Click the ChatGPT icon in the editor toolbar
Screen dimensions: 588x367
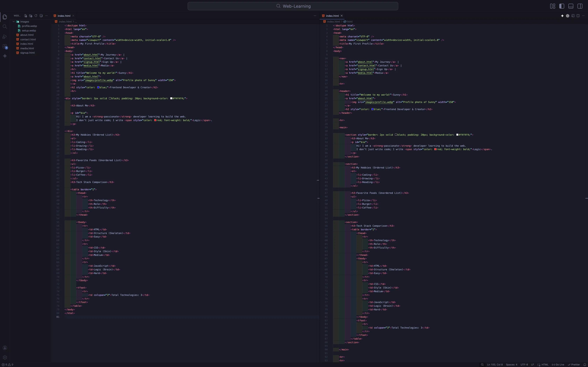coord(568,16)
